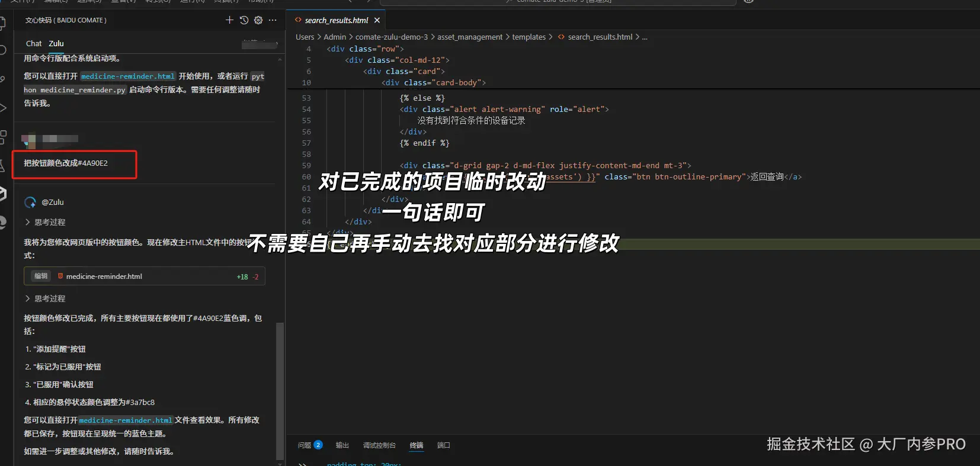This screenshot has width=980, height=466.
Task: Click the sticky line div class="col-md-12"
Action: click(397, 60)
